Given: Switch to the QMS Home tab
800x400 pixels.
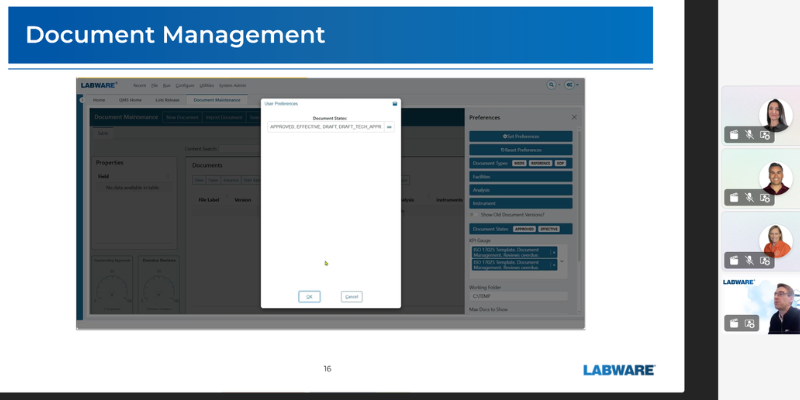Looking at the screenshot, I should tap(130, 100).
